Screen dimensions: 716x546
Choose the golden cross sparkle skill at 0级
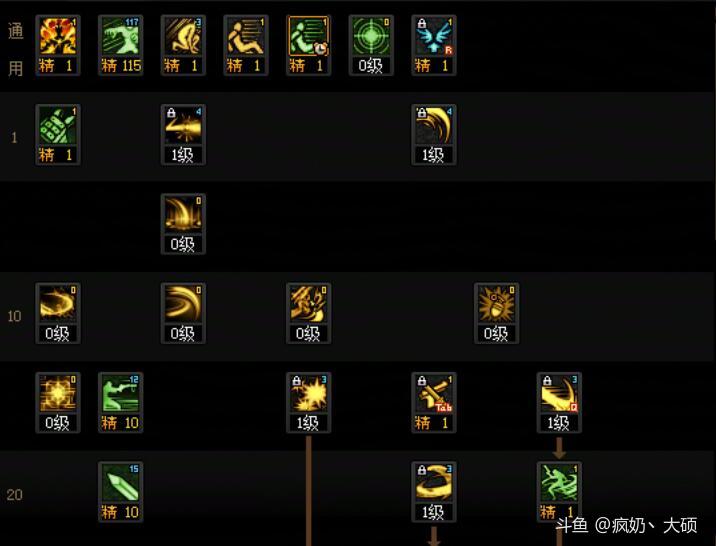pyautogui.click(x=58, y=403)
